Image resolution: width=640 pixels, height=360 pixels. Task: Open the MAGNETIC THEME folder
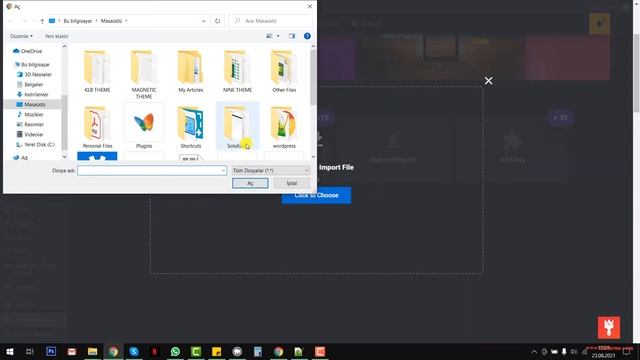tap(144, 74)
